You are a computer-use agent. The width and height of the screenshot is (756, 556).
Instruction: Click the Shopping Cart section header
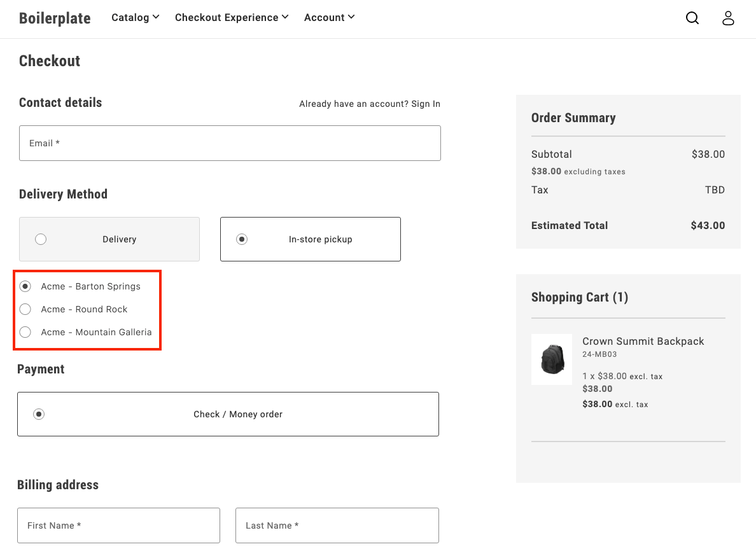pos(580,297)
